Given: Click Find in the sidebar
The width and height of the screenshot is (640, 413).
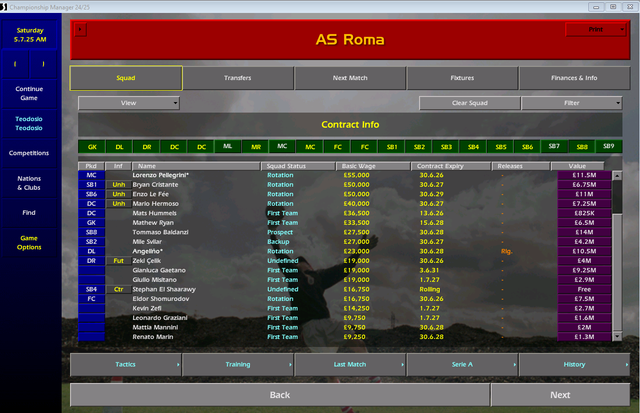Looking at the screenshot, I should tap(29, 213).
